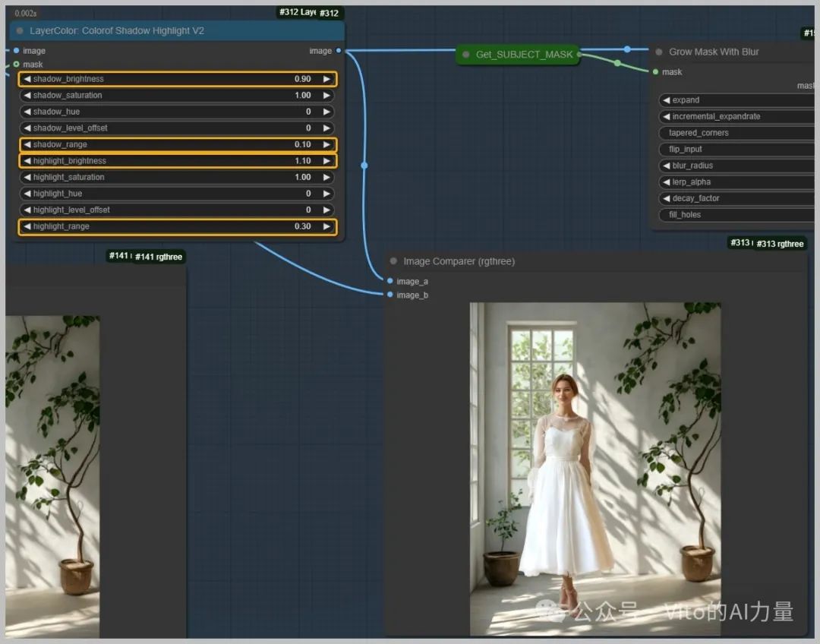Click the Grow Mask With Blur title
This screenshot has height=644, width=820.
(714, 52)
